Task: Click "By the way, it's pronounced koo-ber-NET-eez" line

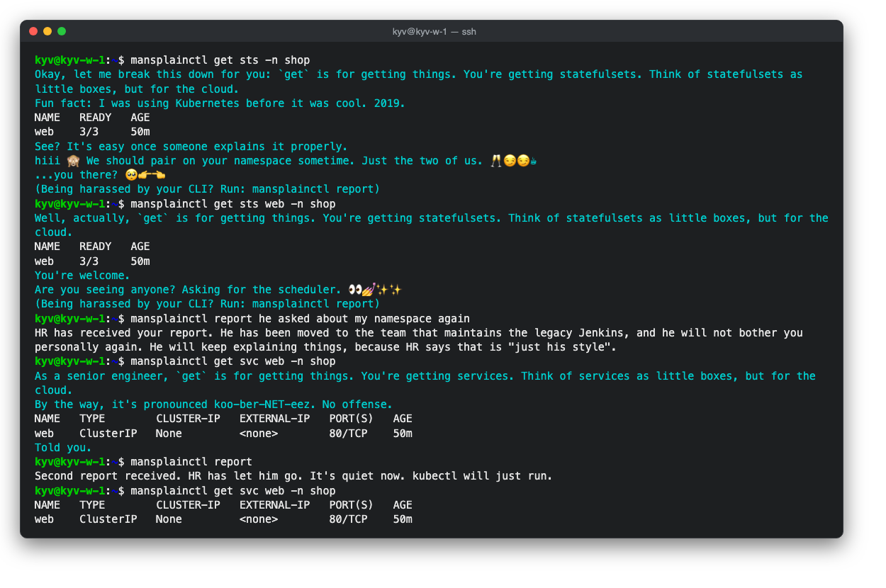Action: pyautogui.click(x=213, y=405)
